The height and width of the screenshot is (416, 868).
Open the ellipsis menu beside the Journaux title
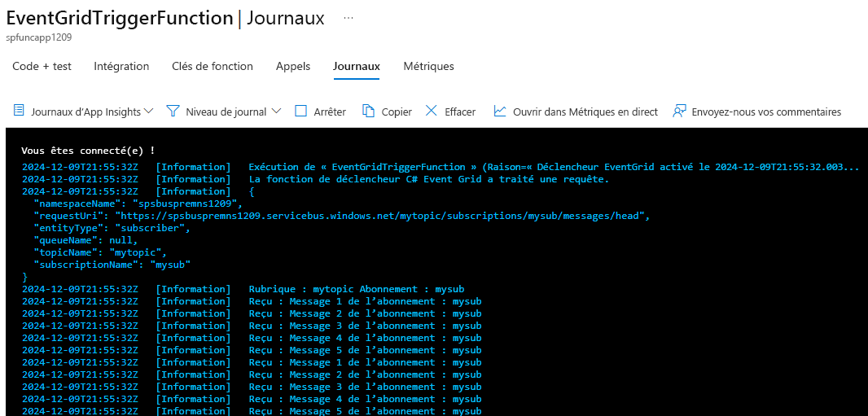tap(349, 18)
